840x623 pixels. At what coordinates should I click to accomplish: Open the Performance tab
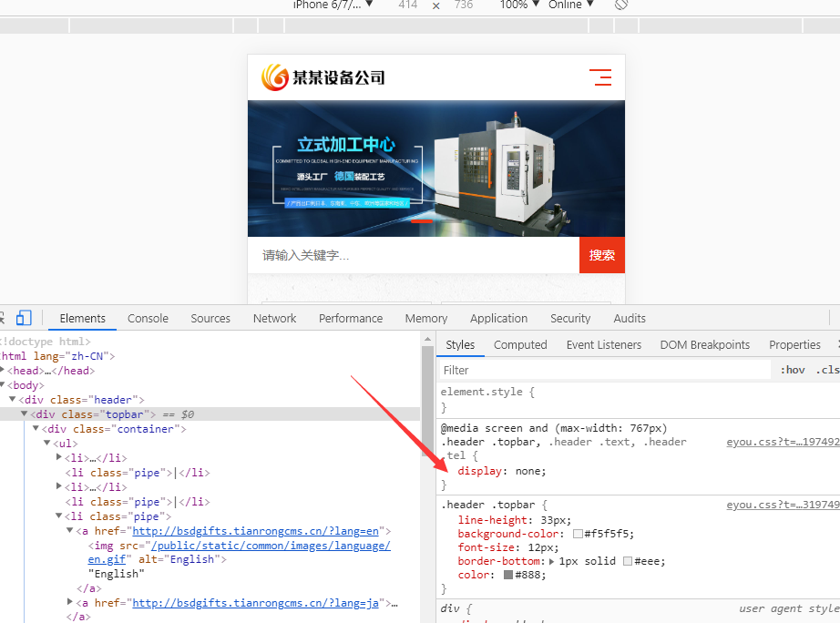coord(351,318)
